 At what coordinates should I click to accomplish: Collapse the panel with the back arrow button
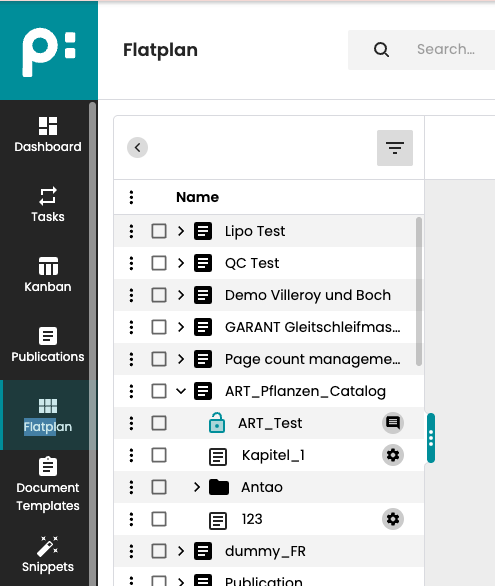point(137,148)
